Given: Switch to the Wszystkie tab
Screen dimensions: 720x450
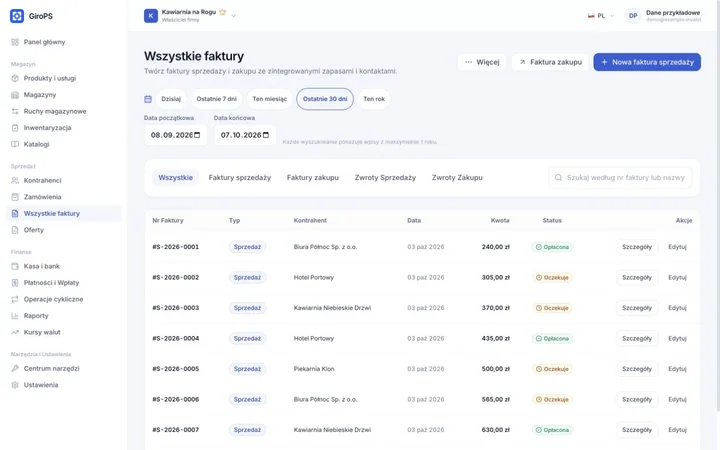Looking at the screenshot, I should pos(175,178).
